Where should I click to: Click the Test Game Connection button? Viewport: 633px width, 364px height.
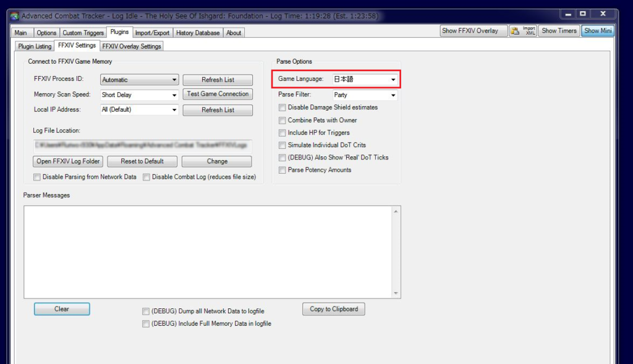coord(218,94)
